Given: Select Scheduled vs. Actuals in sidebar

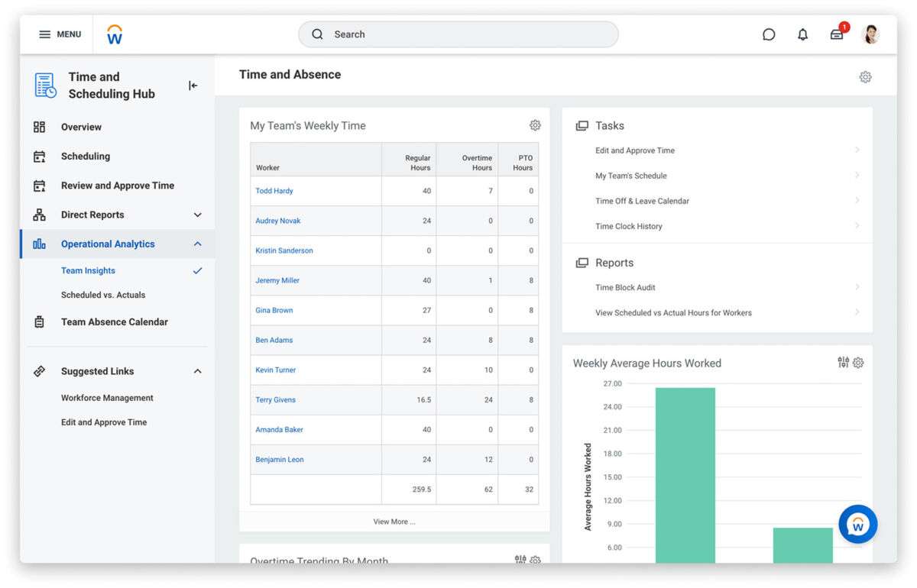Looking at the screenshot, I should [x=102, y=295].
